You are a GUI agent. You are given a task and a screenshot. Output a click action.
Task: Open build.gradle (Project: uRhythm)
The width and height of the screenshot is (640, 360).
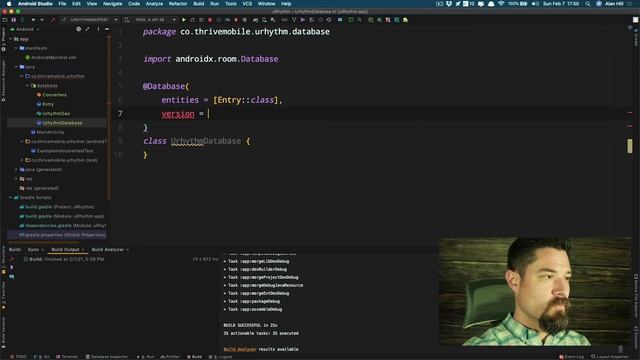pos(57,207)
